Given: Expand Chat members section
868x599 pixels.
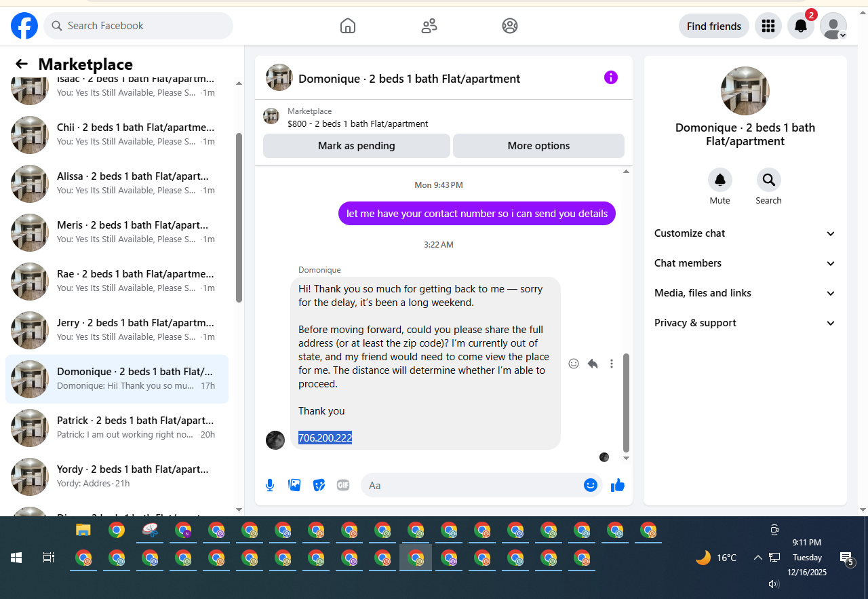Looking at the screenshot, I should 745,263.
